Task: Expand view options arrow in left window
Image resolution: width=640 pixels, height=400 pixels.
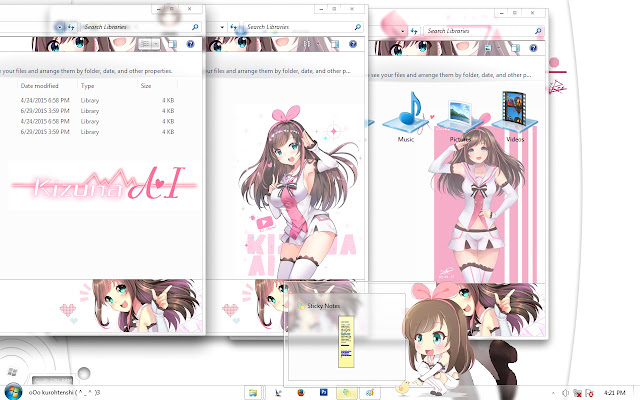Action: (x=156, y=44)
